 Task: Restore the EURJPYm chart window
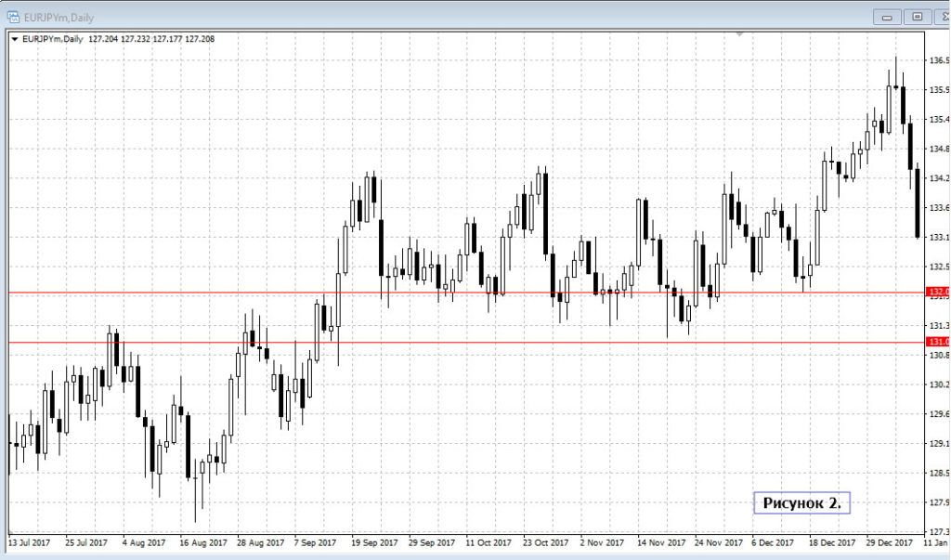916,16
